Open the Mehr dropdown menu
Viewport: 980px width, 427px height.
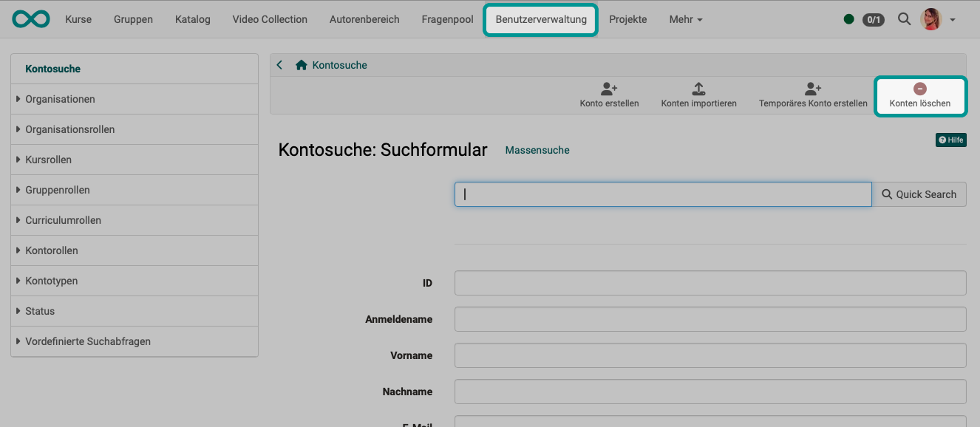click(x=685, y=19)
